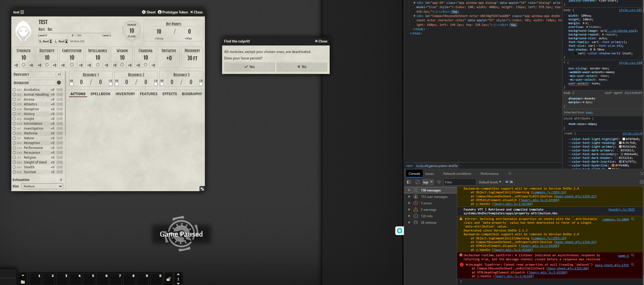Toggle Strength saving throw proficiency
644x285 pixels.
coord(23,65)
